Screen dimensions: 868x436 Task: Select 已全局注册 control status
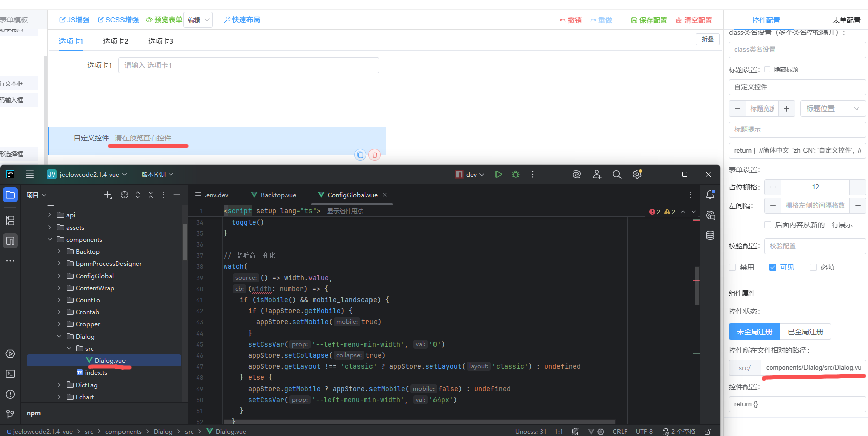[x=805, y=332]
